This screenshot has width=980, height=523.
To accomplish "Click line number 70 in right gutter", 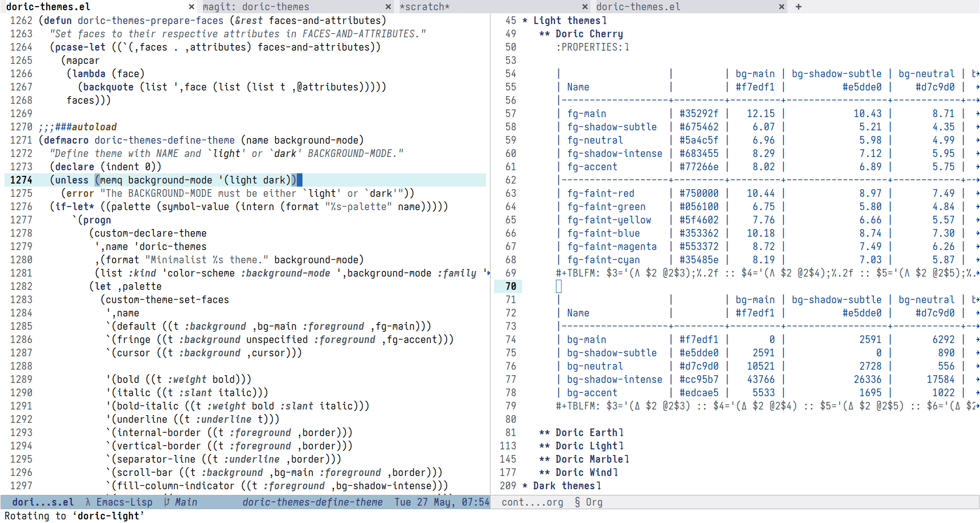I will (510, 286).
